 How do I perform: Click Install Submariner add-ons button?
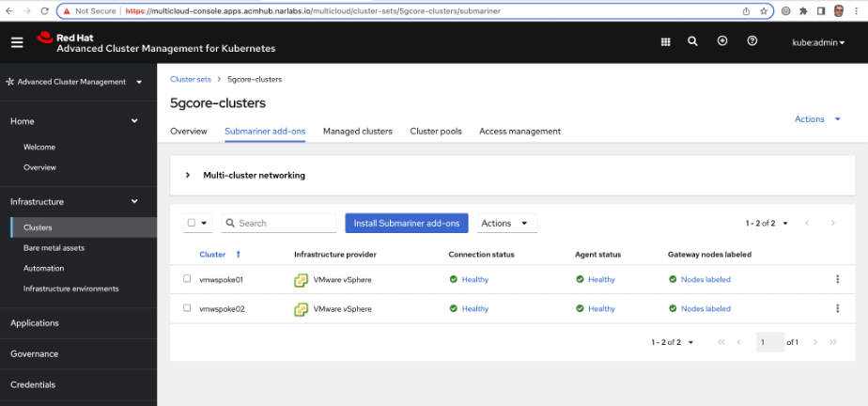click(406, 223)
